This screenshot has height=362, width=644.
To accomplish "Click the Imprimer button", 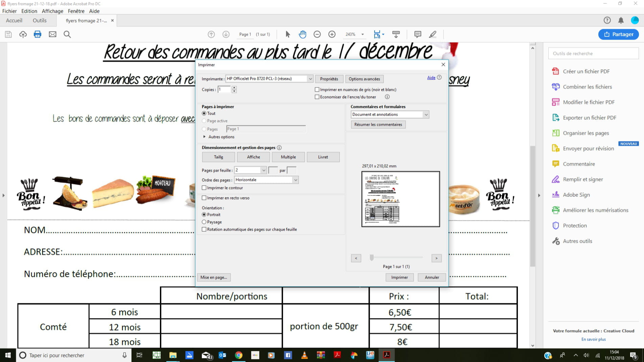I will pos(400,277).
